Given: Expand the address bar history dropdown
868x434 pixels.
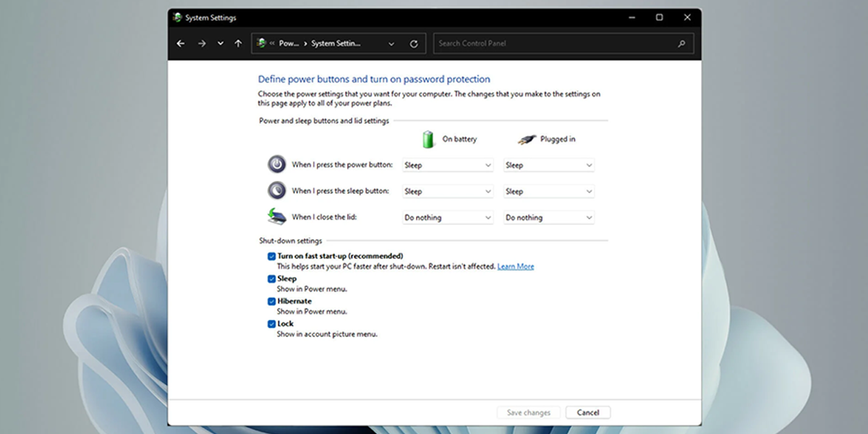Looking at the screenshot, I should click(x=391, y=43).
